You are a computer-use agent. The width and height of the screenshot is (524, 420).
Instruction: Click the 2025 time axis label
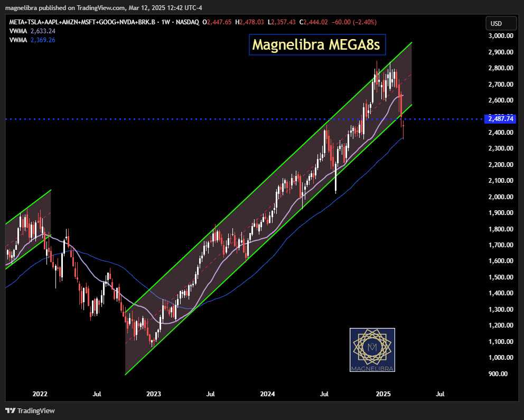point(383,394)
